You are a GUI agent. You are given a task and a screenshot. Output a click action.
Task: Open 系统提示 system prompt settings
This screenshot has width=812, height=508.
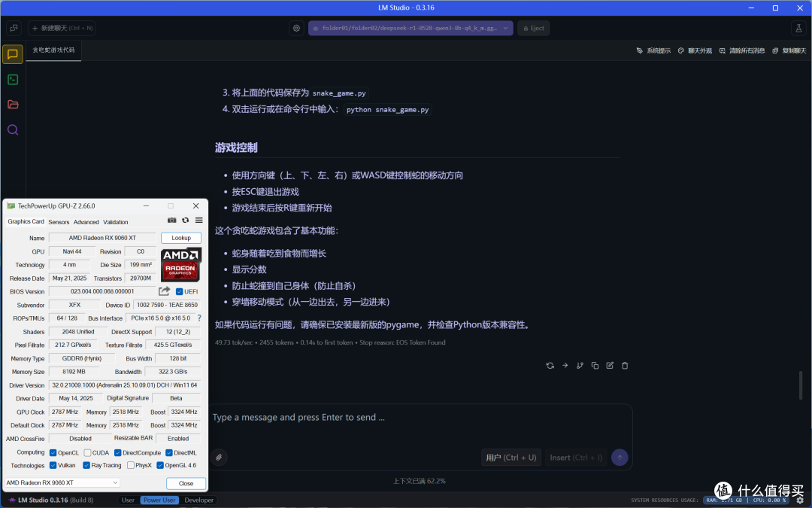pyautogui.click(x=653, y=51)
